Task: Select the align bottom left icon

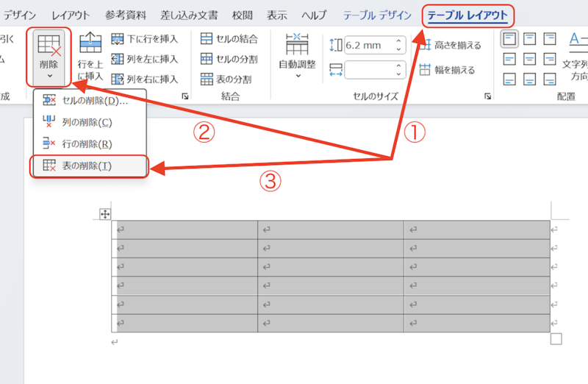Action: (509, 79)
